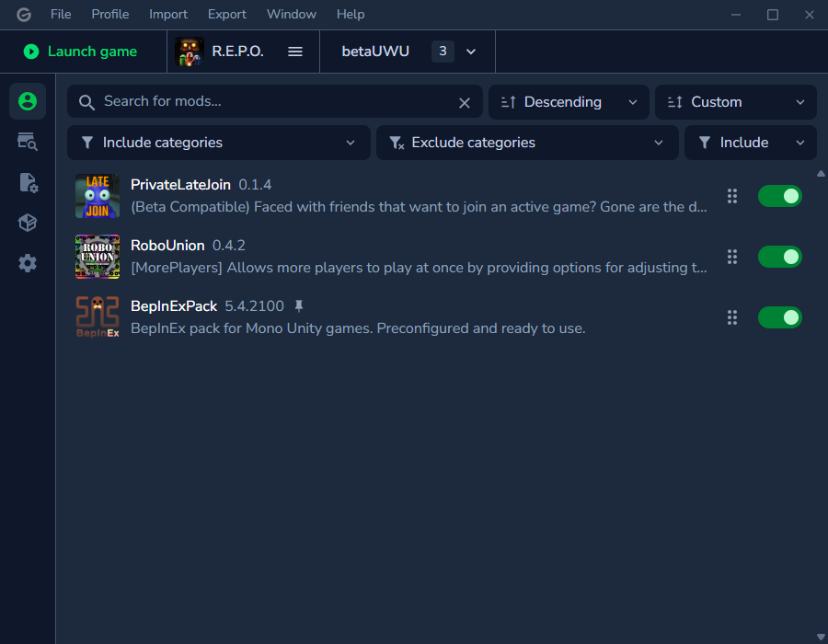Image resolution: width=828 pixels, height=644 pixels.
Task: Open the Import menu
Action: pos(168,14)
